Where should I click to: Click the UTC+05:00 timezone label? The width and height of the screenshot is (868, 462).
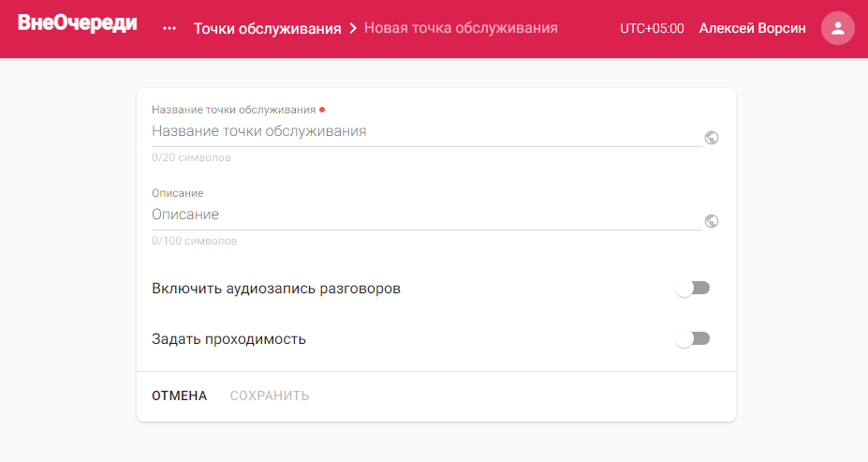point(652,28)
